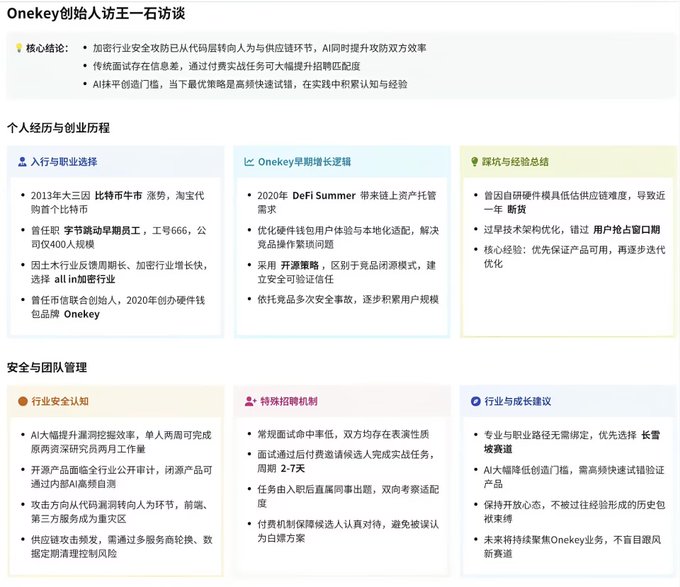Click the bullet 攻击方向从代码漏洞转向人为环节
This screenshot has height=587, width=680.
coord(119,512)
